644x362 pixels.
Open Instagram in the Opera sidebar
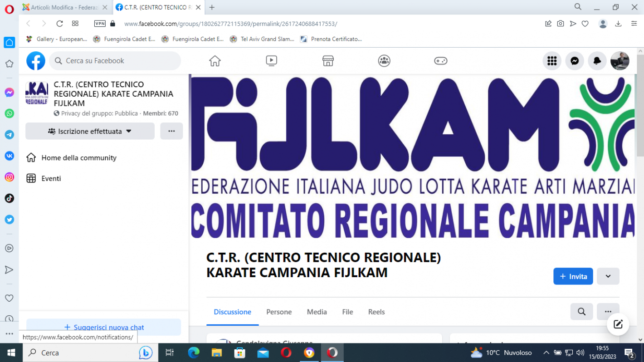[x=9, y=177]
